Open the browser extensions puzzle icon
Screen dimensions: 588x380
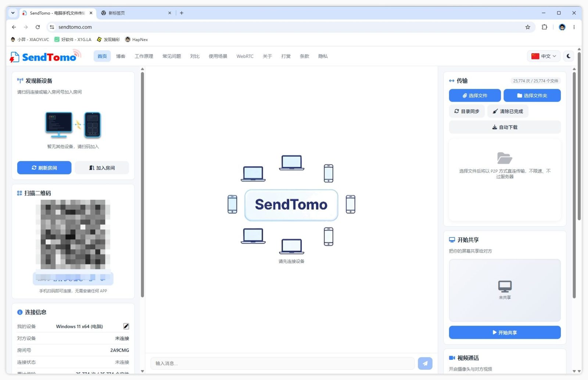click(544, 27)
